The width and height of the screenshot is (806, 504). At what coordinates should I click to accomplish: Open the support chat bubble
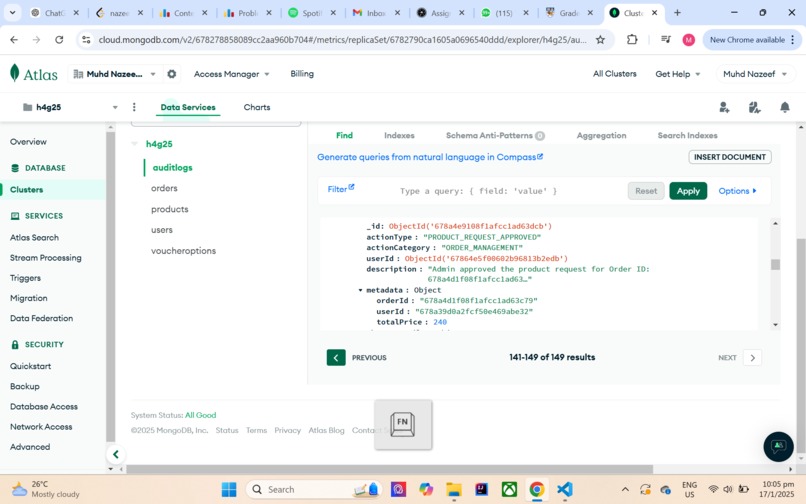(778, 446)
